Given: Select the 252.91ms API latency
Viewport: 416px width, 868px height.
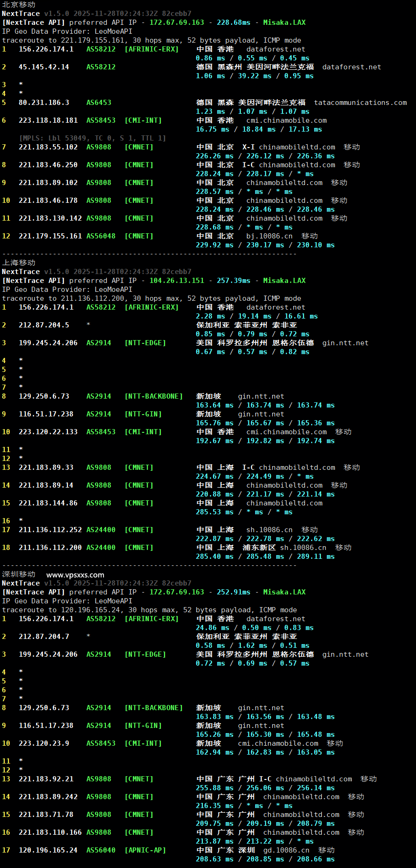Looking at the screenshot, I should pos(233,592).
